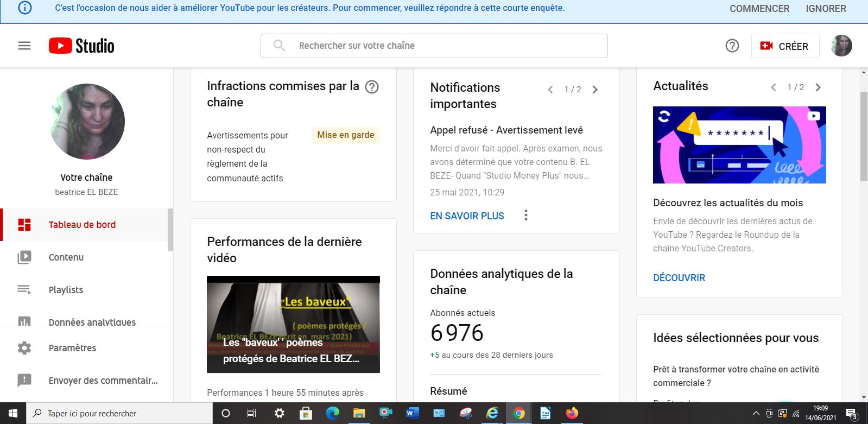
Task: Click the search magnifier icon
Action: click(x=279, y=46)
